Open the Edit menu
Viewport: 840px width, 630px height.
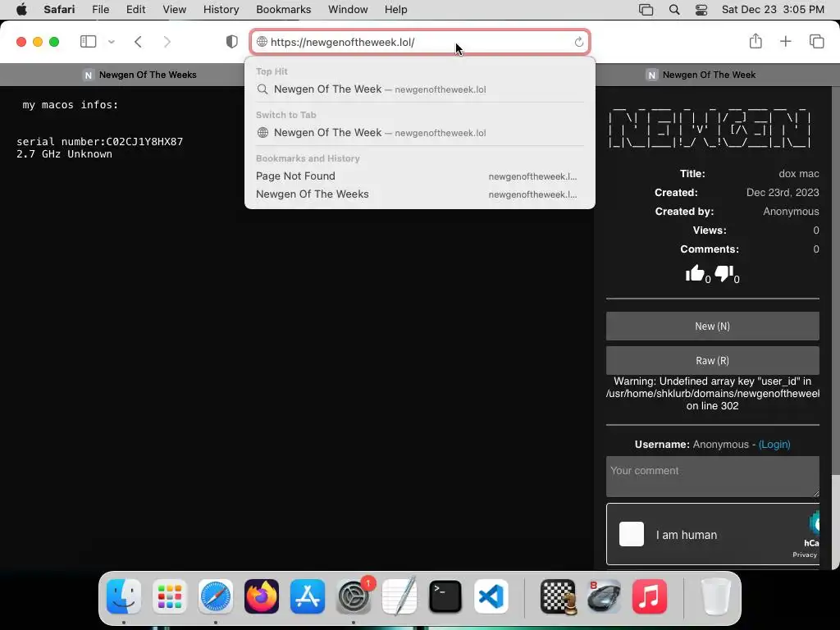tap(135, 10)
